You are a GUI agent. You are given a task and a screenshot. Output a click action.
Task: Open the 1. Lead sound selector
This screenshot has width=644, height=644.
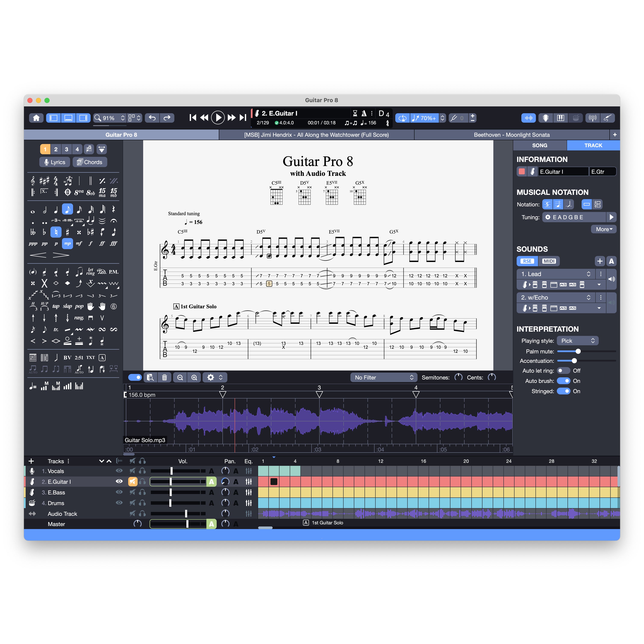(556, 274)
